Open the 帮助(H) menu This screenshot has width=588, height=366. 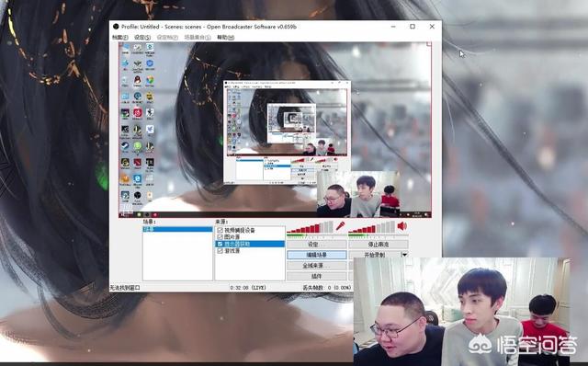[x=225, y=37]
